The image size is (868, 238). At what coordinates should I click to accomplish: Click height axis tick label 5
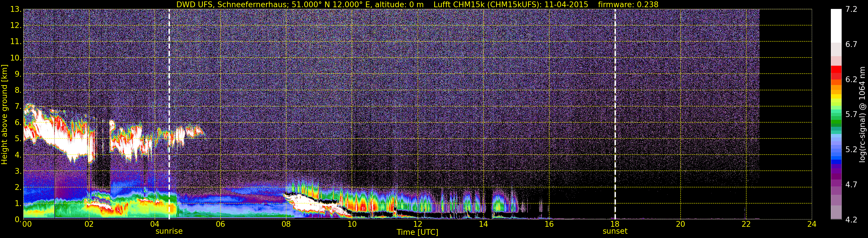click(18, 139)
